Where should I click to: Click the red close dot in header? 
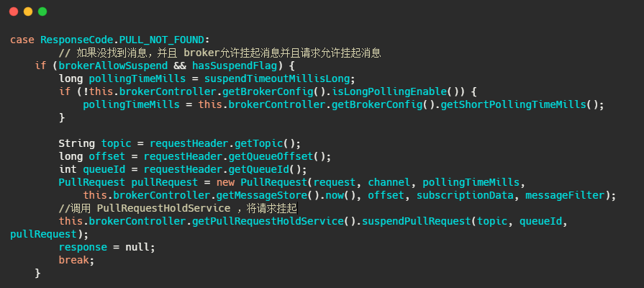14,12
